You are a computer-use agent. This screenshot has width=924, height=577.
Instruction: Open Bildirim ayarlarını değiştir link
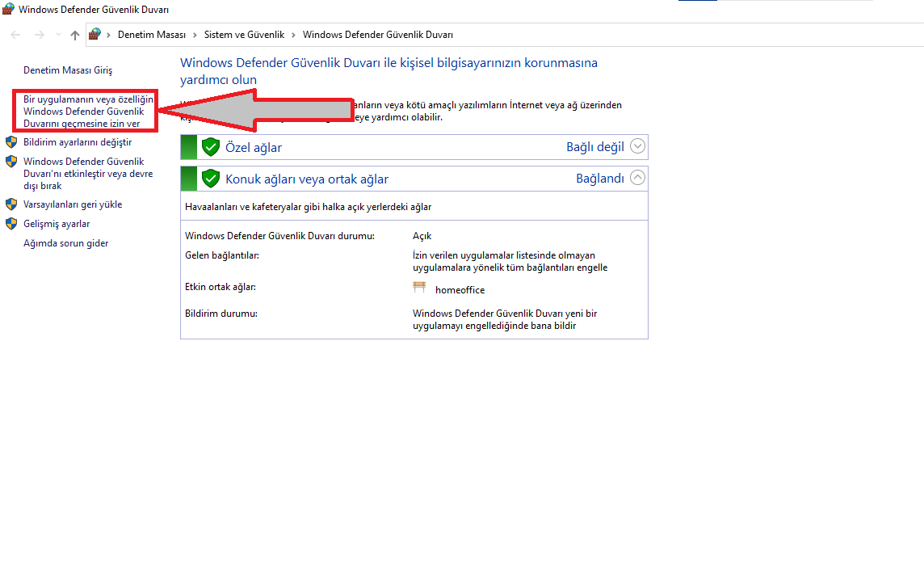(x=78, y=142)
